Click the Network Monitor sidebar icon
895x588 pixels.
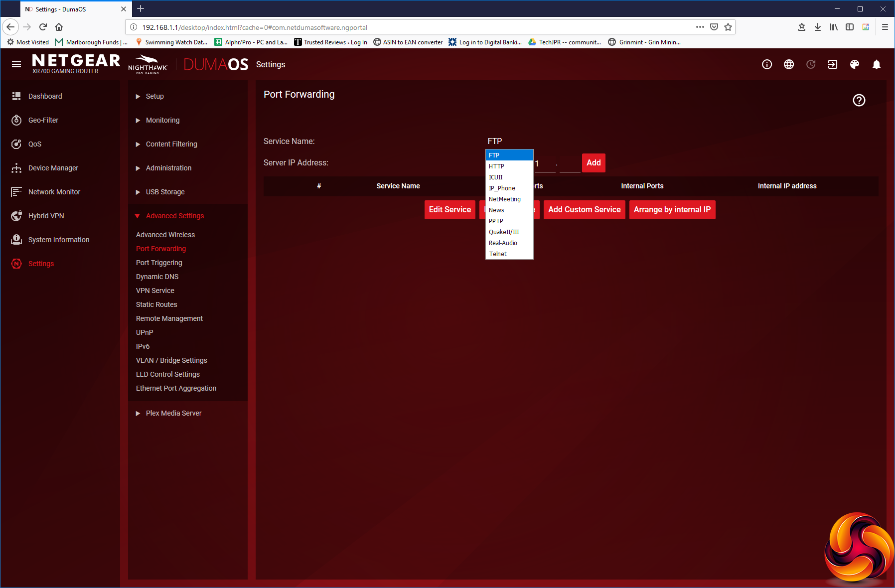[16, 192]
